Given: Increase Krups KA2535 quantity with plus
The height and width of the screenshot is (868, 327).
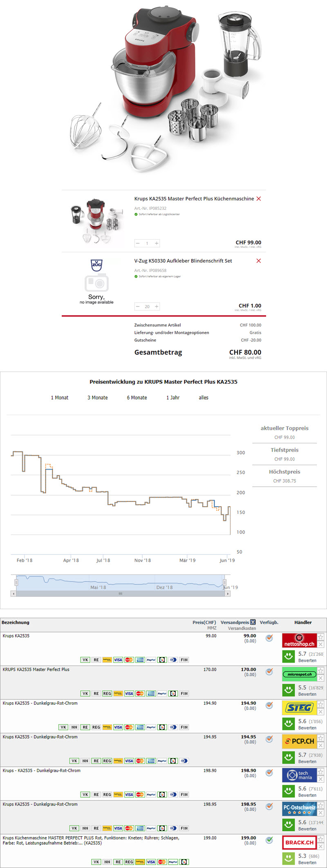Looking at the screenshot, I should pos(157,243).
